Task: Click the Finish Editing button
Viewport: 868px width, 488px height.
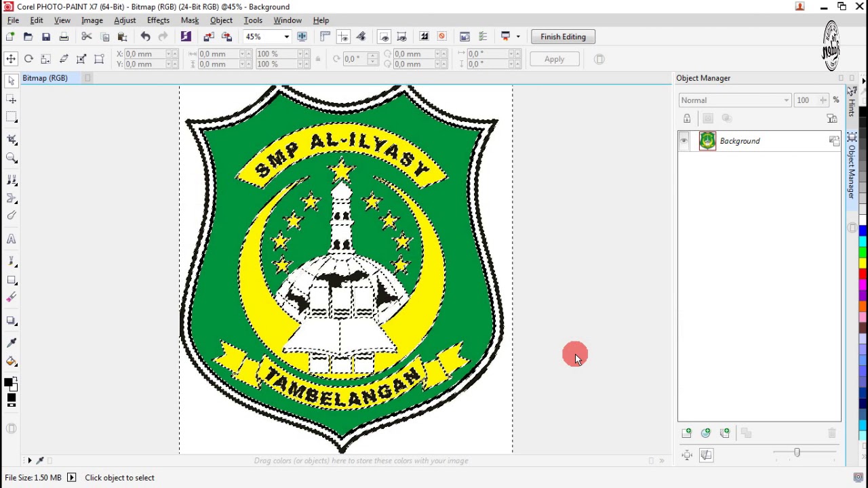Action: [x=563, y=37]
